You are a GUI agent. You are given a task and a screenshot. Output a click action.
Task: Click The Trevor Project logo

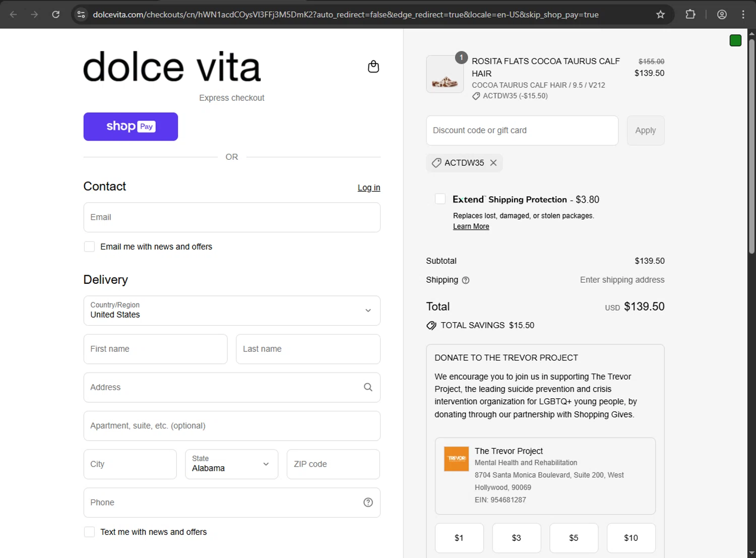coord(456,459)
